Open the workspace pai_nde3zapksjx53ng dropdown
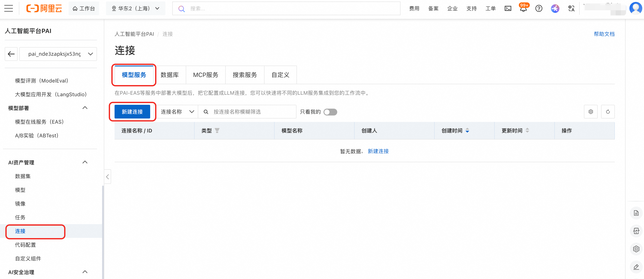 (x=58, y=54)
